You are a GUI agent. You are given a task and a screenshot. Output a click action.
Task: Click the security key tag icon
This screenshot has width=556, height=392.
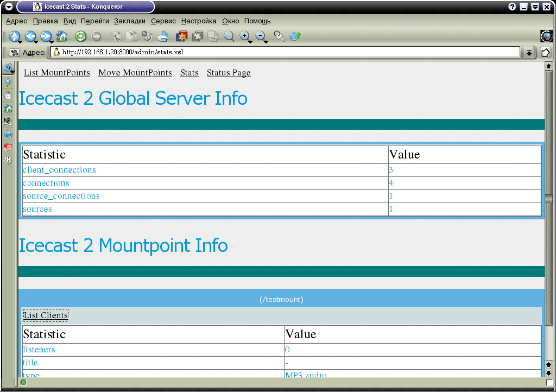click(x=279, y=36)
